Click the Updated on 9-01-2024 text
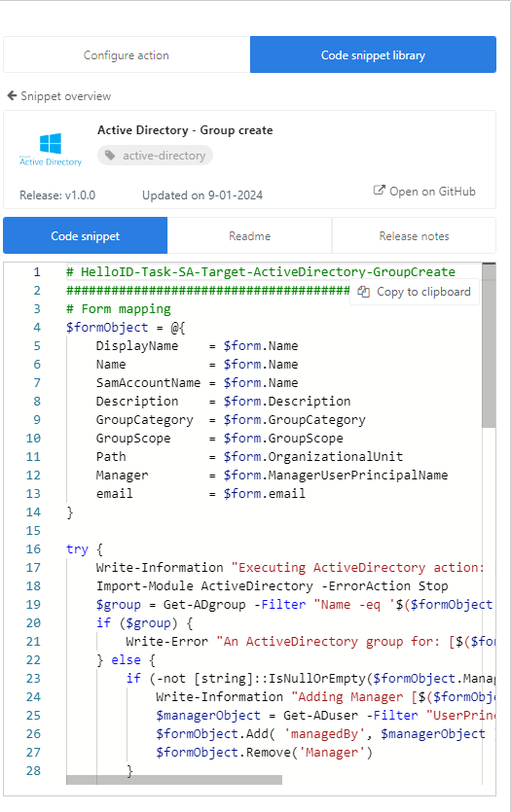This screenshot has height=812, width=511. click(202, 195)
